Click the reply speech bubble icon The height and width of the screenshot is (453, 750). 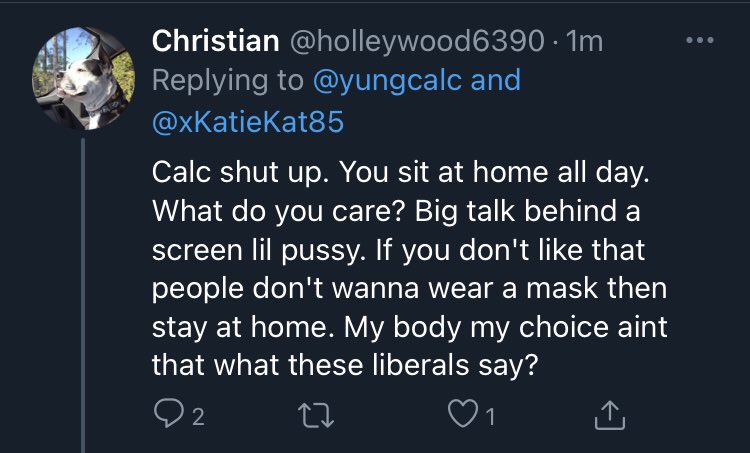click(167, 413)
